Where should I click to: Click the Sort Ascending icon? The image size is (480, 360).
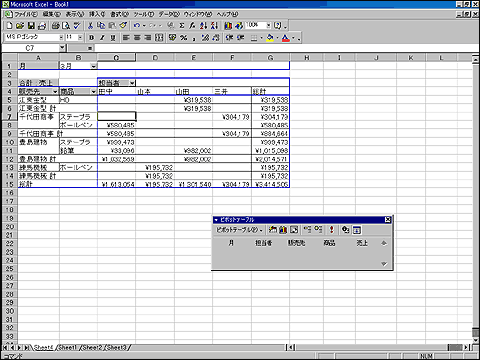[203, 26]
